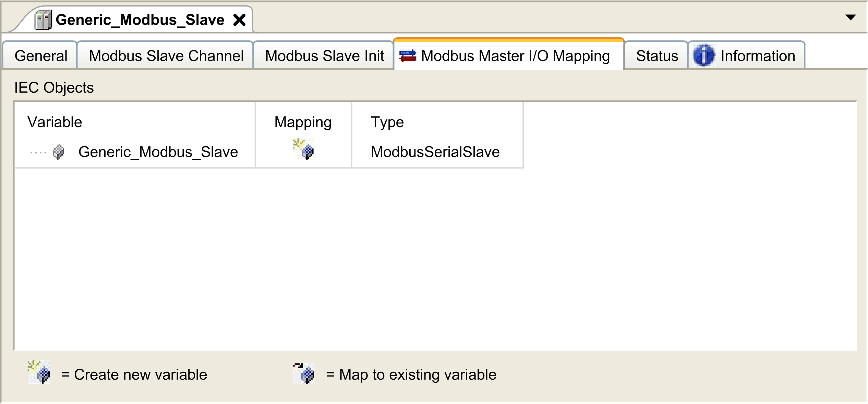The width and height of the screenshot is (868, 404).
Task: Close the Generic_Modbus_Slave editor tab
Action: [239, 20]
